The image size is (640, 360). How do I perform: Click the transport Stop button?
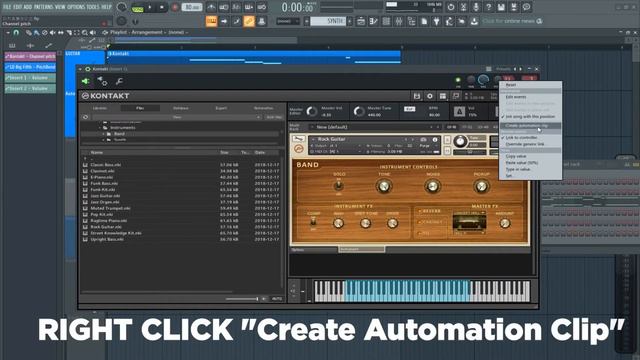[x=162, y=8]
